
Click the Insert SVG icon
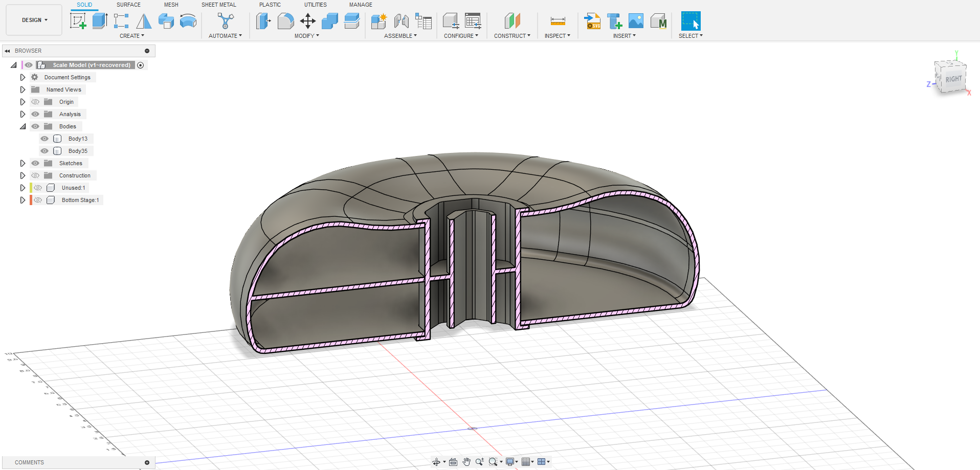(592, 21)
